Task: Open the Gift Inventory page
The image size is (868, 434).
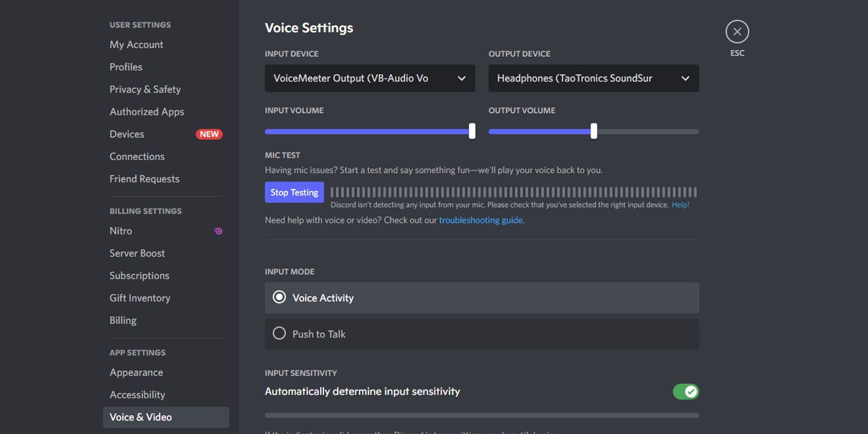Action: 139,298
